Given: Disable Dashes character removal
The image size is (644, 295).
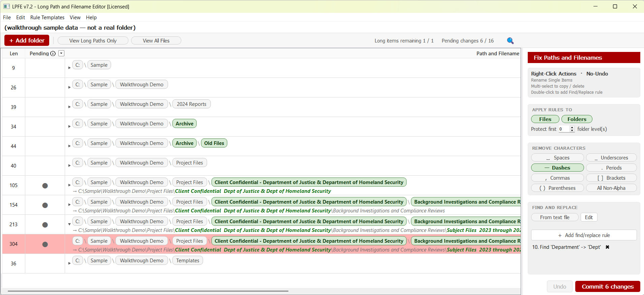Looking at the screenshot, I should coord(557,168).
